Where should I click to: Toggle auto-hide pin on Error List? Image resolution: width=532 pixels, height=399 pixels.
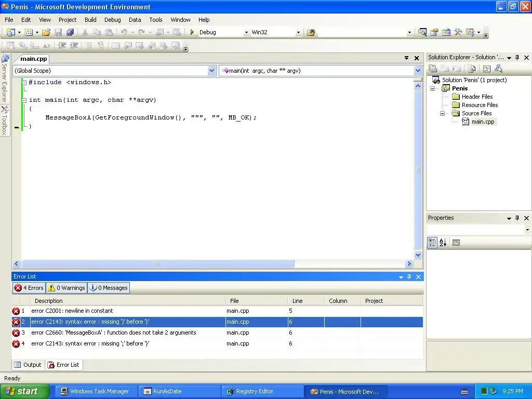[409, 277]
